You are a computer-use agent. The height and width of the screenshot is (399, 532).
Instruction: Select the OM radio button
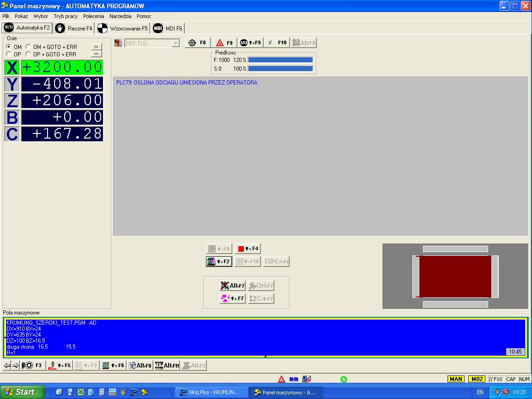[x=9, y=47]
